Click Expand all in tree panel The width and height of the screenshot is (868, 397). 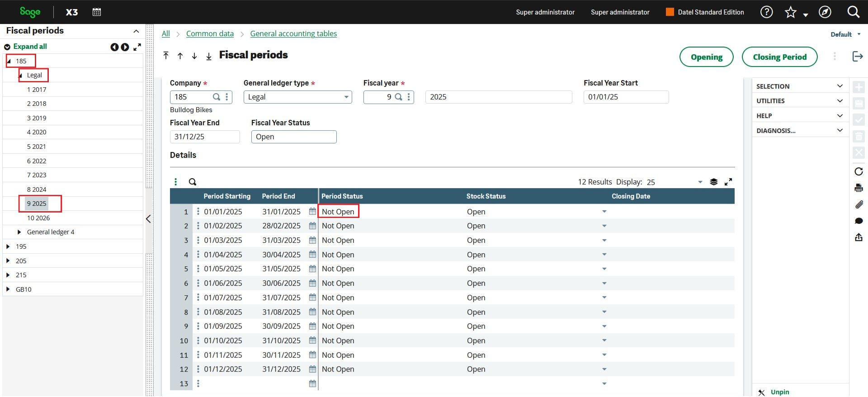[30, 47]
